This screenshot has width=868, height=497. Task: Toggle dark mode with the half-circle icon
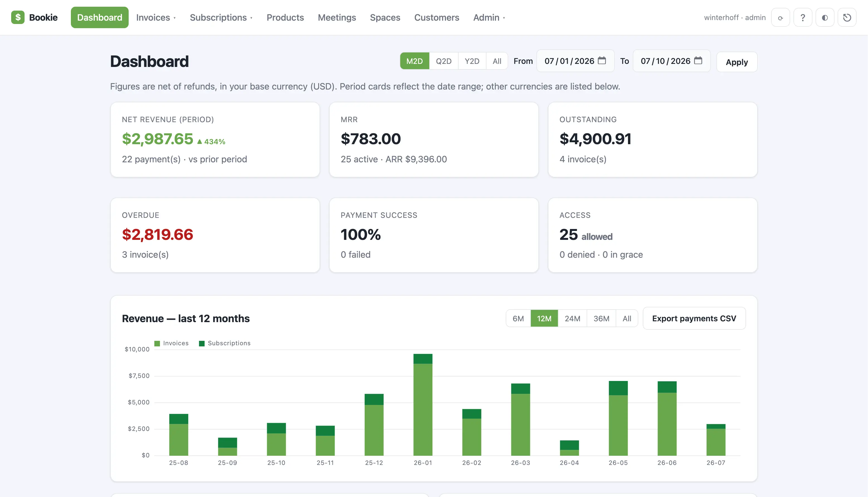coord(825,18)
